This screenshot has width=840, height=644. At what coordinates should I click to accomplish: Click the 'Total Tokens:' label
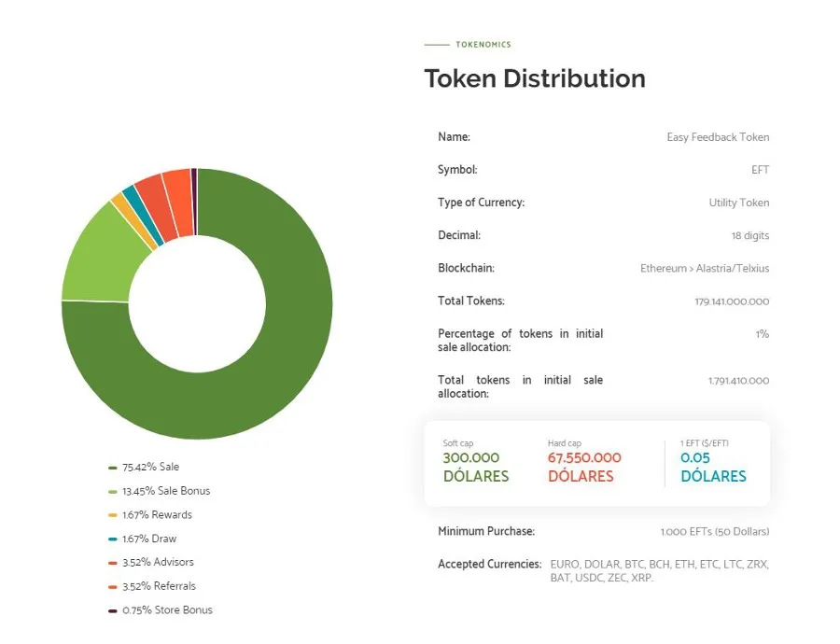471,301
